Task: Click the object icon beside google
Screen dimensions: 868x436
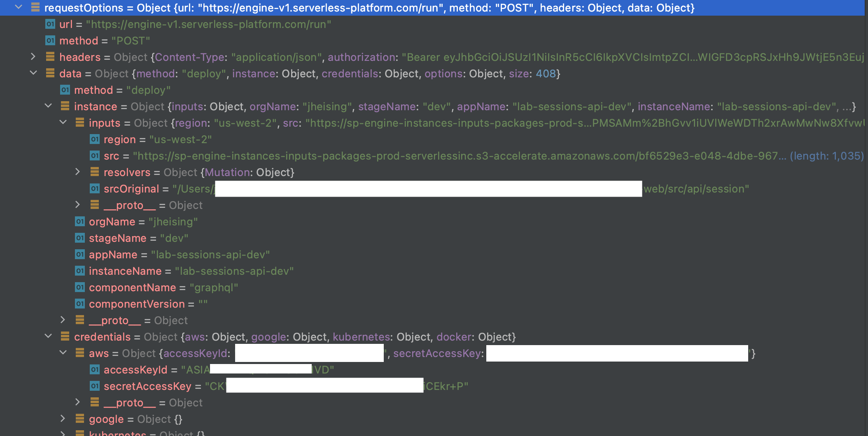Action: pyautogui.click(x=79, y=419)
